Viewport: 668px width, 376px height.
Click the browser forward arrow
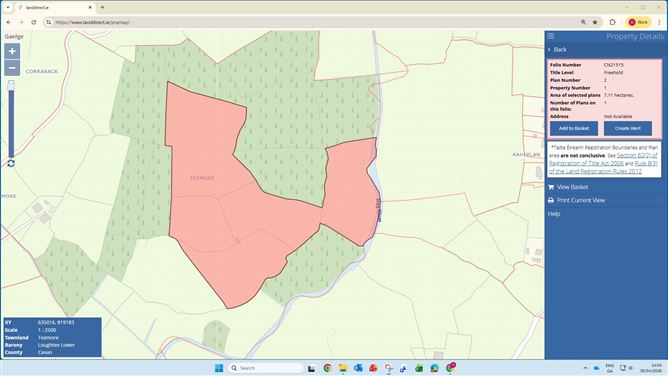(21, 22)
